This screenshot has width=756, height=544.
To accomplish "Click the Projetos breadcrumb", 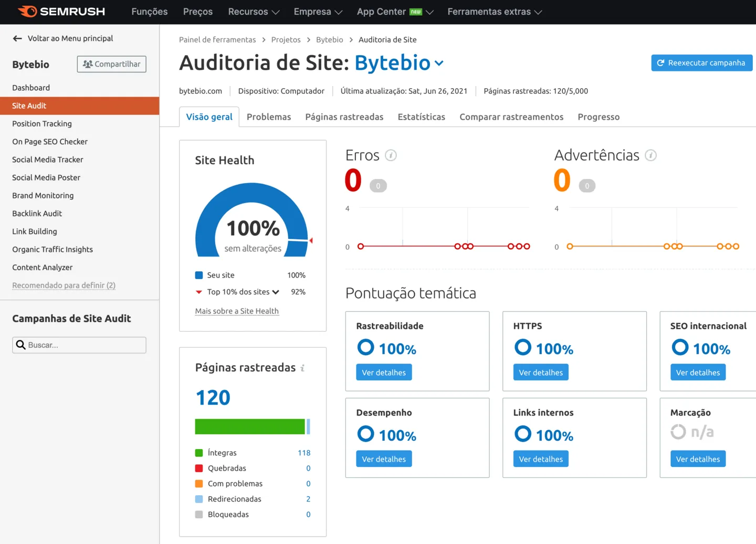I will [286, 40].
